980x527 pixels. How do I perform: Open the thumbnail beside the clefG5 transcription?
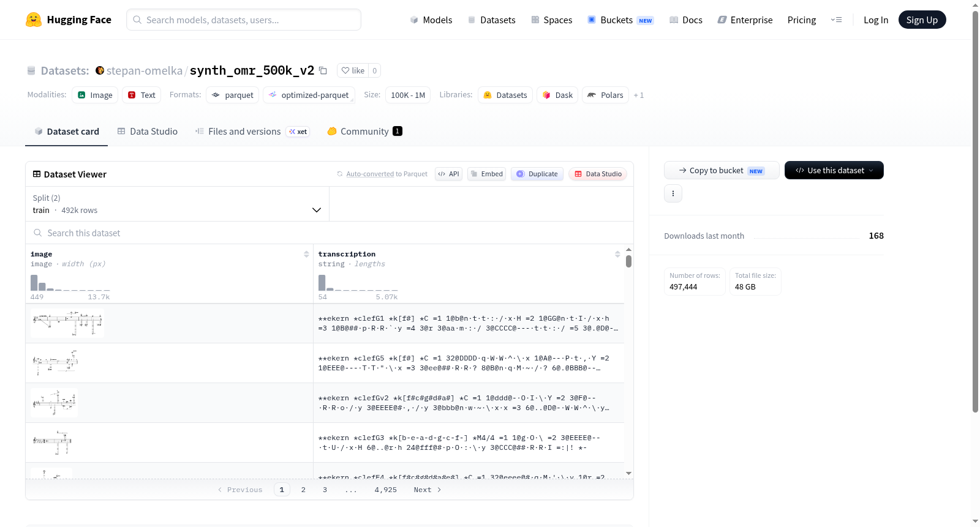point(55,363)
